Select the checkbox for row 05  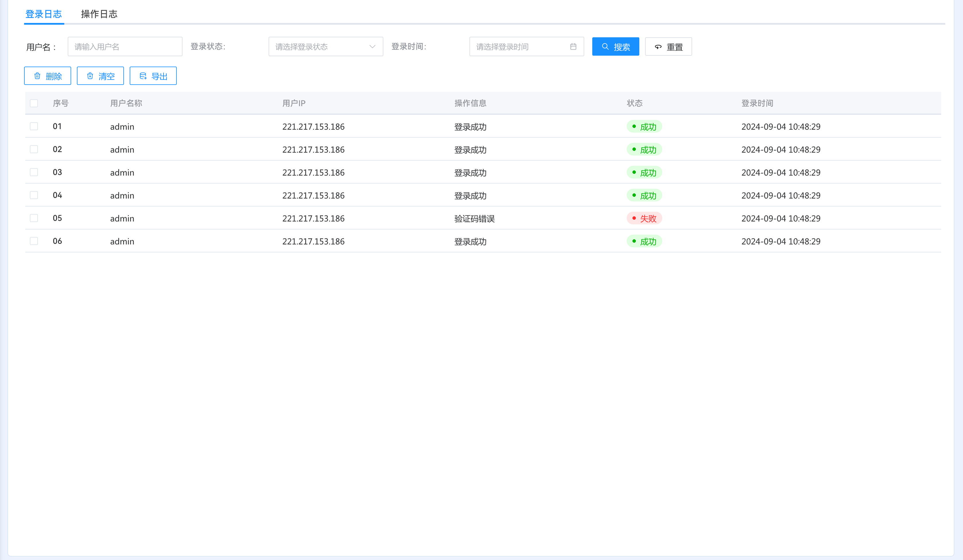coord(34,218)
